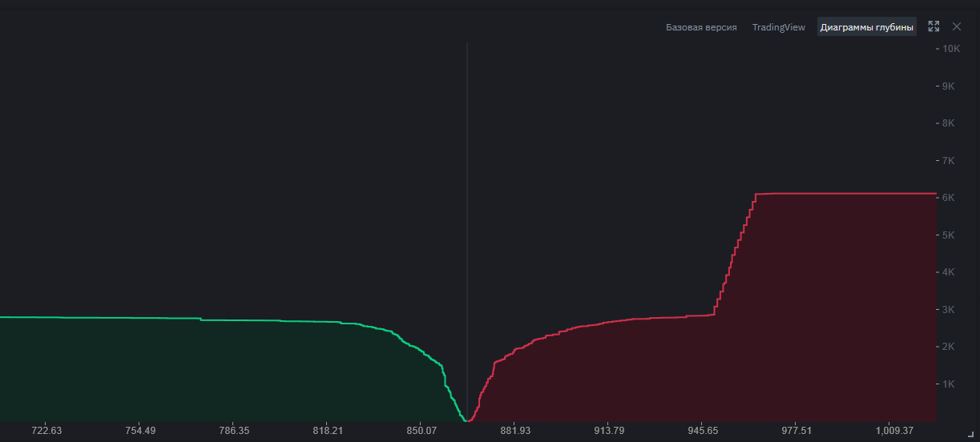Viewport: 980px width, 442px height.
Task: Click the 1,009.37 price axis label
Action: tap(894, 431)
